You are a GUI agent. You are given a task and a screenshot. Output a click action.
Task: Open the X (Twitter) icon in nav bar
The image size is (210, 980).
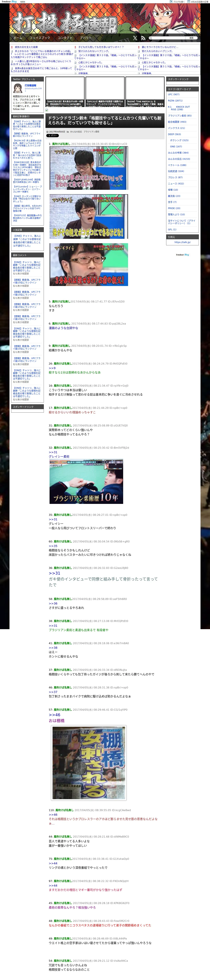tap(135, 38)
